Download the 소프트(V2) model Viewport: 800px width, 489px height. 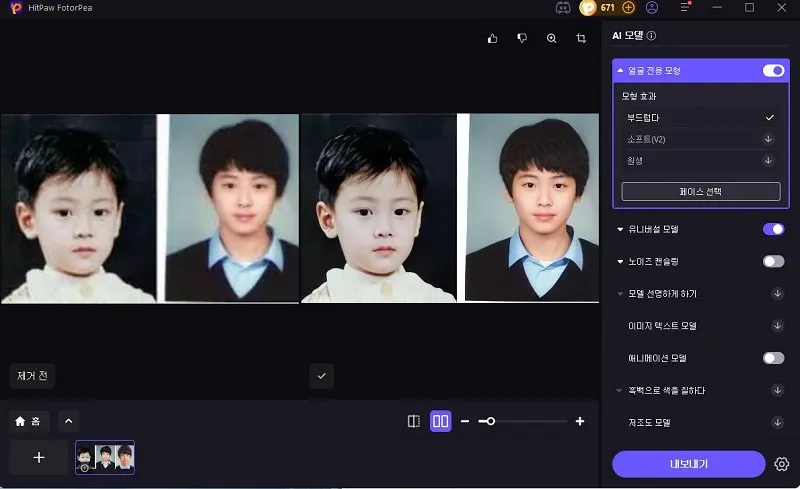coord(768,139)
